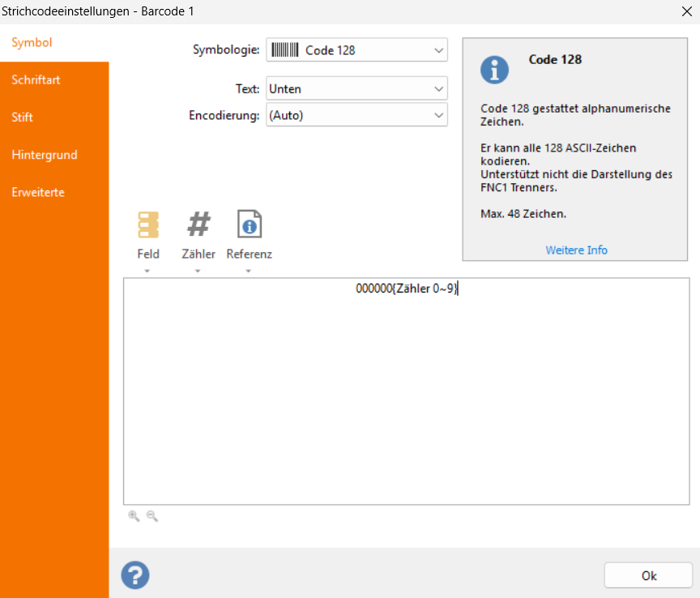Viewport: 700px width, 598px height.
Task: Follow the Weitere Info link
Action: (576, 250)
